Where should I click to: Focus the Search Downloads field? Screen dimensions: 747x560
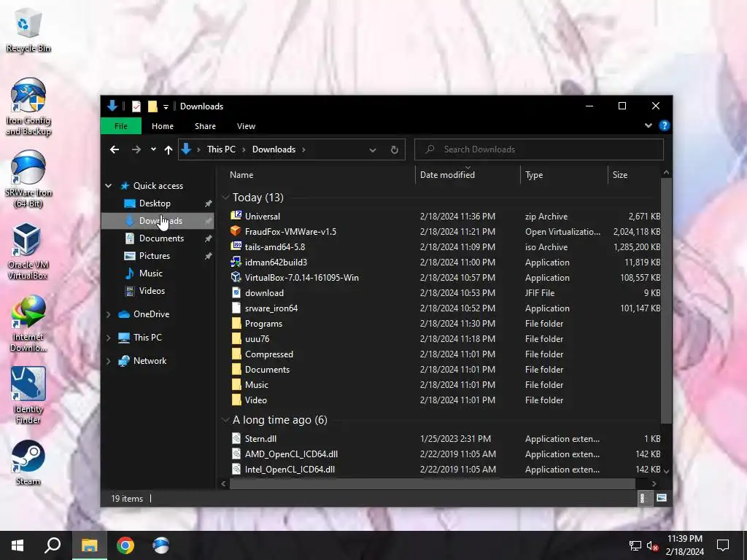click(539, 149)
